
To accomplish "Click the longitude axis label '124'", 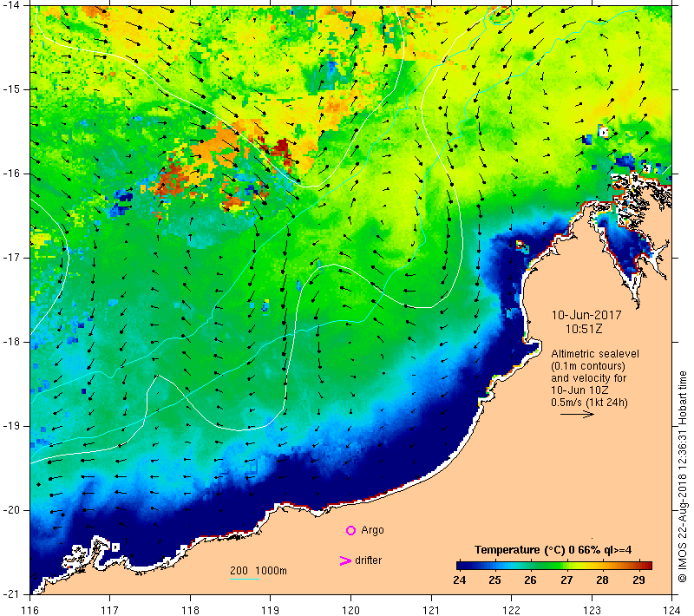I will click(672, 610).
